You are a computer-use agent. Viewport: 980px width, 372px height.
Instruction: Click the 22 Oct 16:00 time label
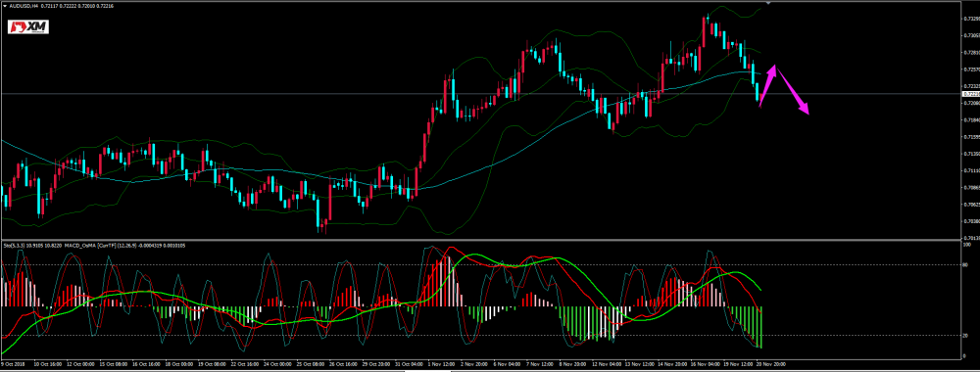[244, 364]
